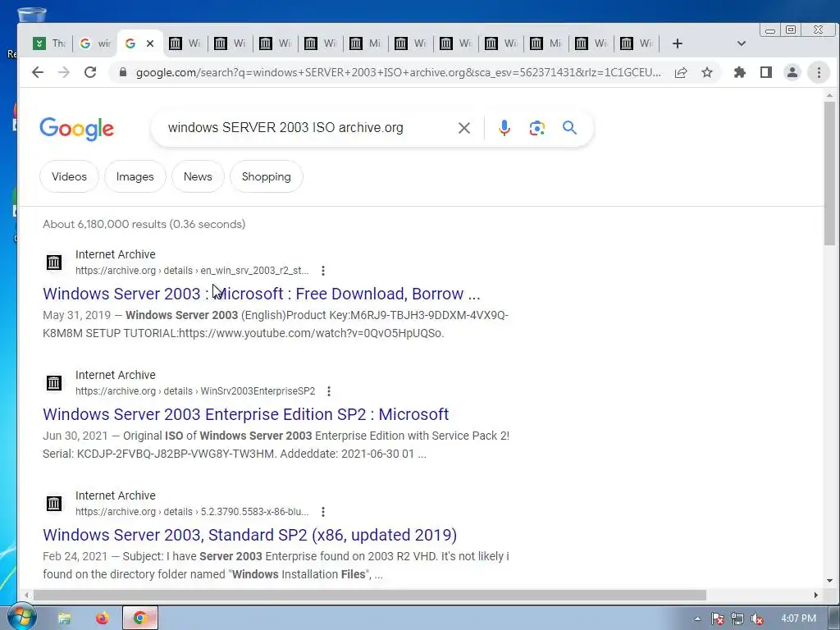Screen dimensions: 840x630
Task: Expand the tab search chevron
Action: [x=742, y=43]
